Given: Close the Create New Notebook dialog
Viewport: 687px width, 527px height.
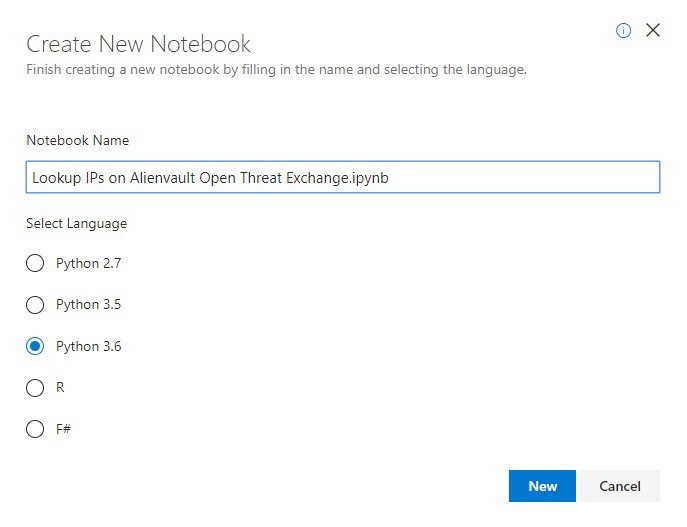Looking at the screenshot, I should pyautogui.click(x=653, y=30).
